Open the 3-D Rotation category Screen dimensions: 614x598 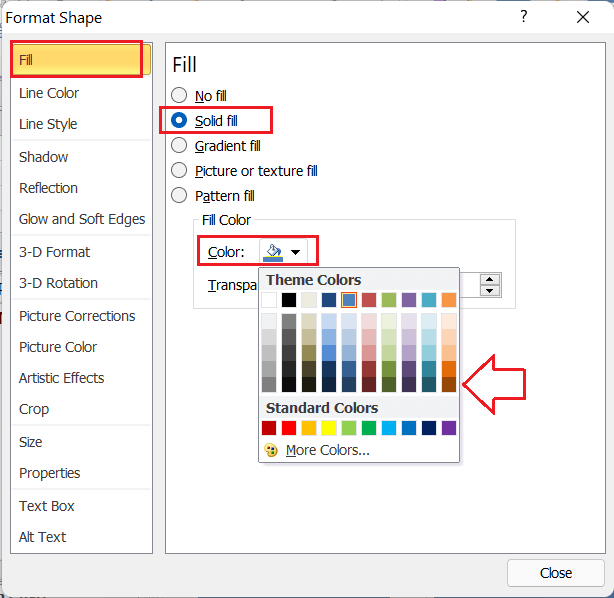point(81,283)
